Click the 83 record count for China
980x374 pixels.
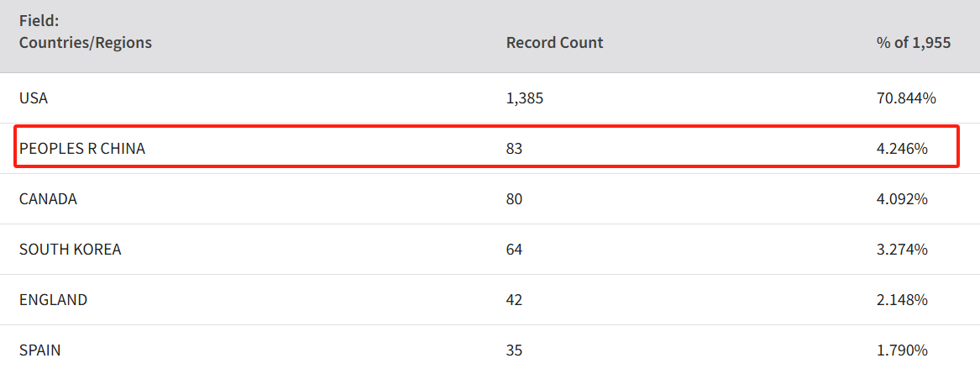pyautogui.click(x=514, y=149)
